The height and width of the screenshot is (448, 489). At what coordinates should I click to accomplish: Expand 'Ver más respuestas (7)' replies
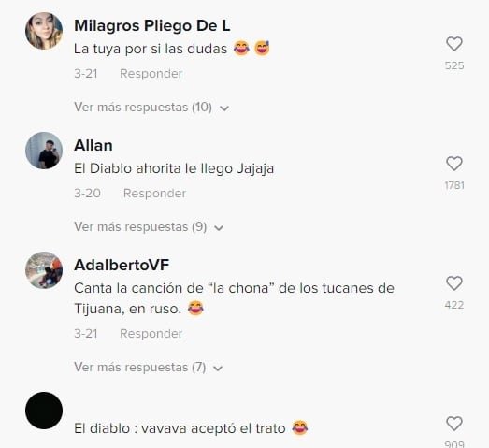point(148,368)
